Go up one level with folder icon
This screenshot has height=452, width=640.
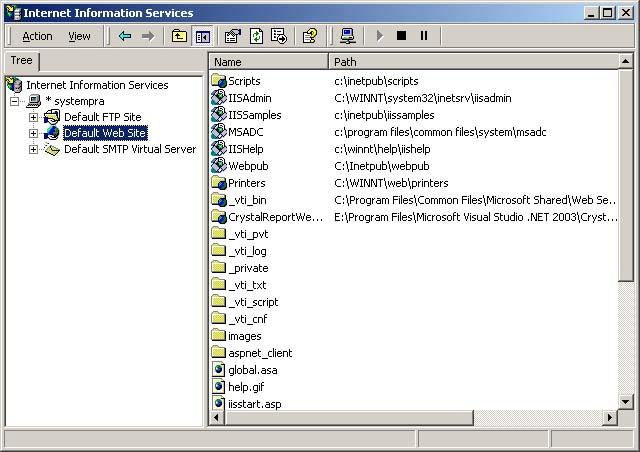[x=179, y=36]
